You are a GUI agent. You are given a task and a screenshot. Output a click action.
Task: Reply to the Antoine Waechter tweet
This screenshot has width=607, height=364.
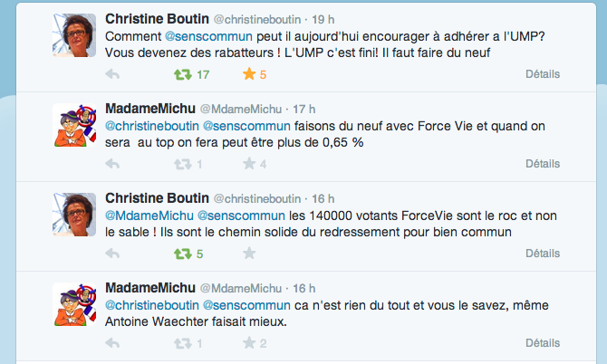112,343
